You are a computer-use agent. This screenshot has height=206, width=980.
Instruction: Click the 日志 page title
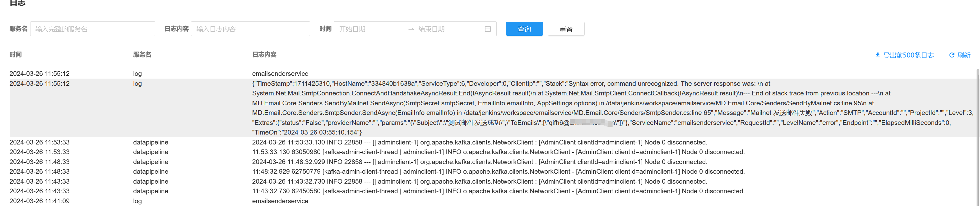point(17,3)
